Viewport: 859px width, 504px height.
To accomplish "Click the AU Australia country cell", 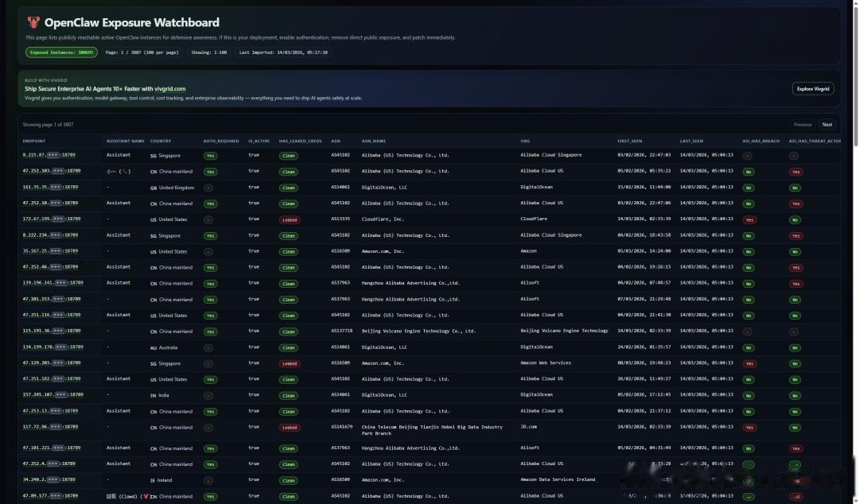I will (x=164, y=347).
